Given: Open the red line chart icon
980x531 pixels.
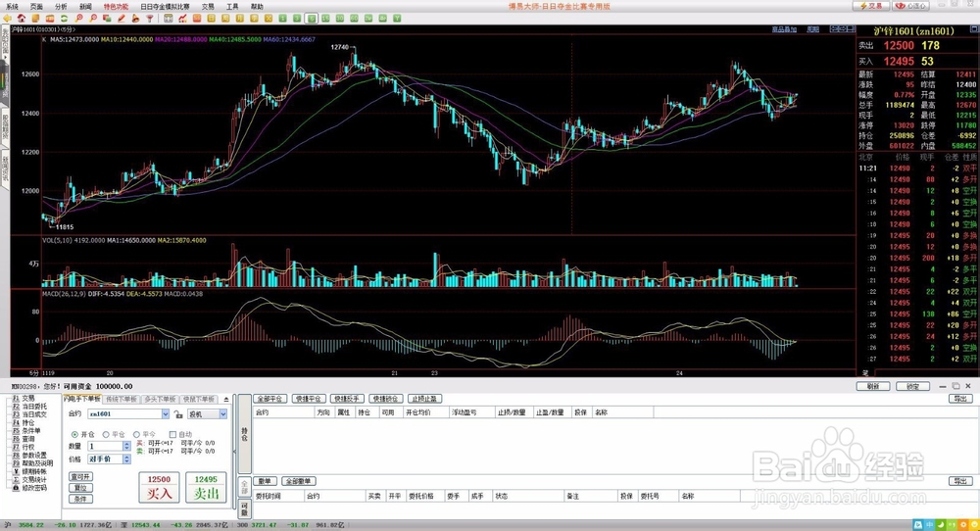Looking at the screenshot, I should 182,19.
